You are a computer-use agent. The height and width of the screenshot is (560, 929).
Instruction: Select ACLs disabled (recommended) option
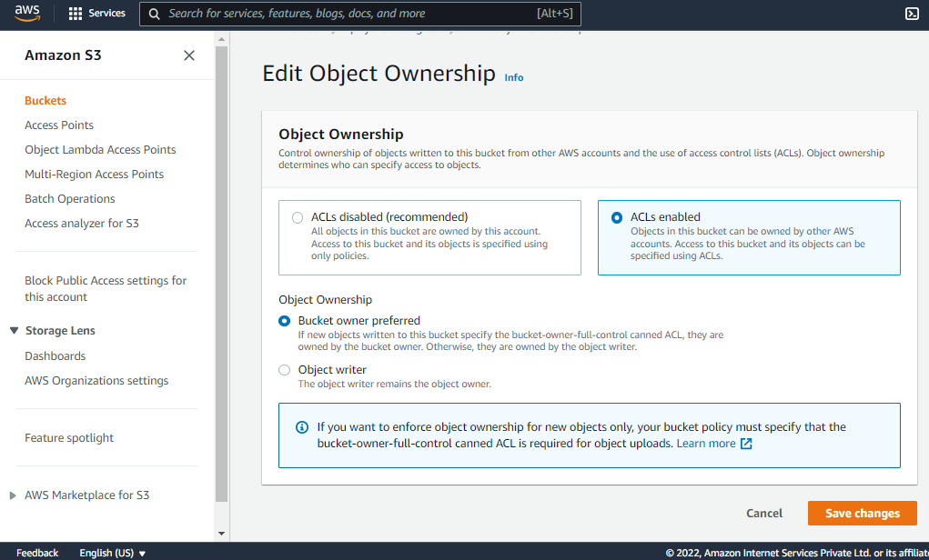[298, 217]
